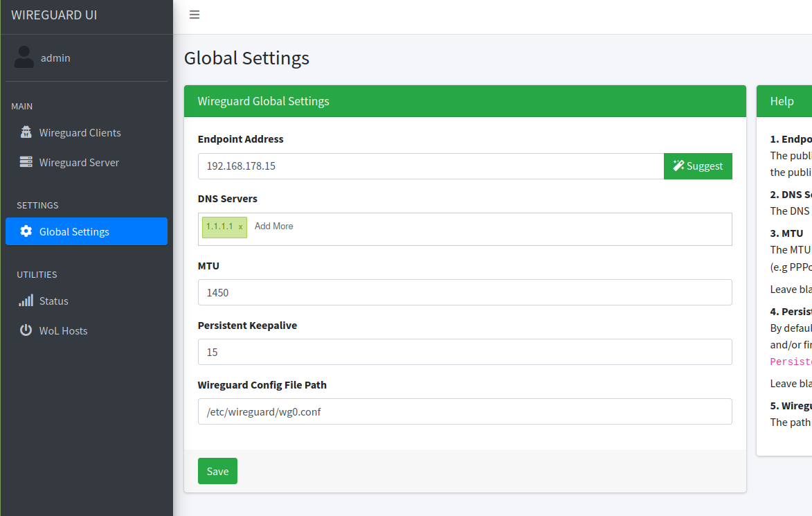Focus the Endpoint Address input field

click(x=429, y=166)
